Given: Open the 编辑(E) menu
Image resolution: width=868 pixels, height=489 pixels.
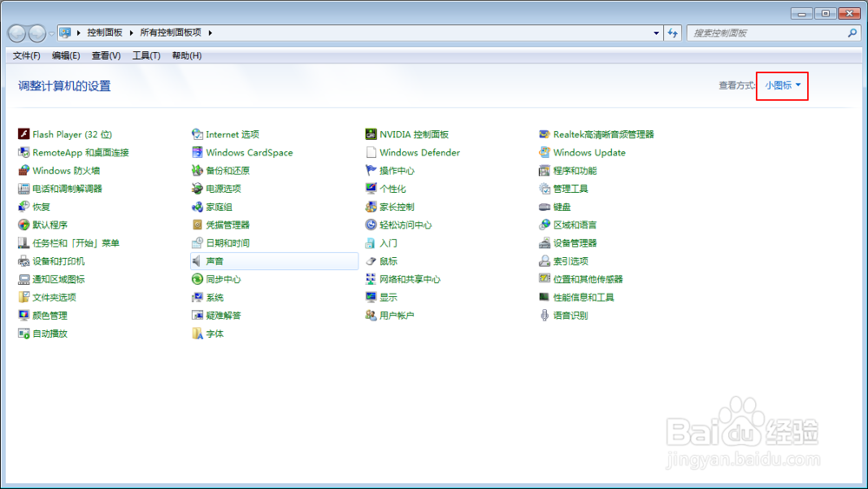Looking at the screenshot, I should (x=66, y=56).
